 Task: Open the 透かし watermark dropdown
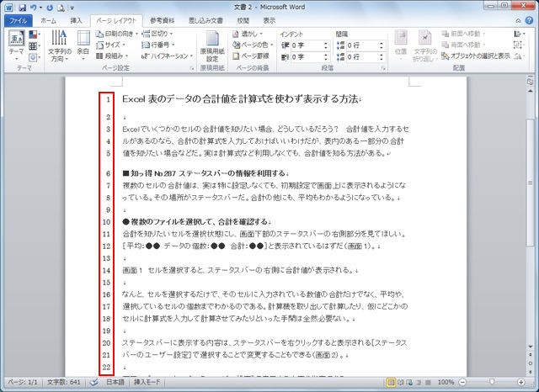coord(248,34)
